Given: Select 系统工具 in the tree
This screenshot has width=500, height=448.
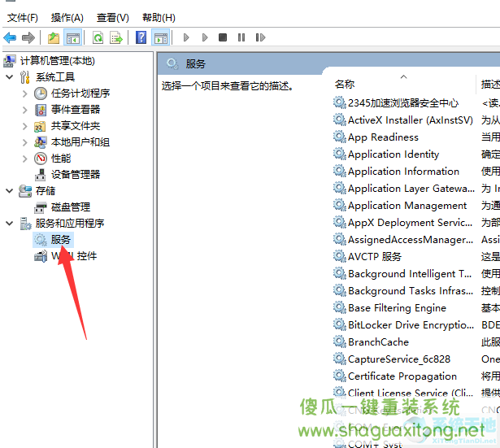Looking at the screenshot, I should [x=55, y=77].
